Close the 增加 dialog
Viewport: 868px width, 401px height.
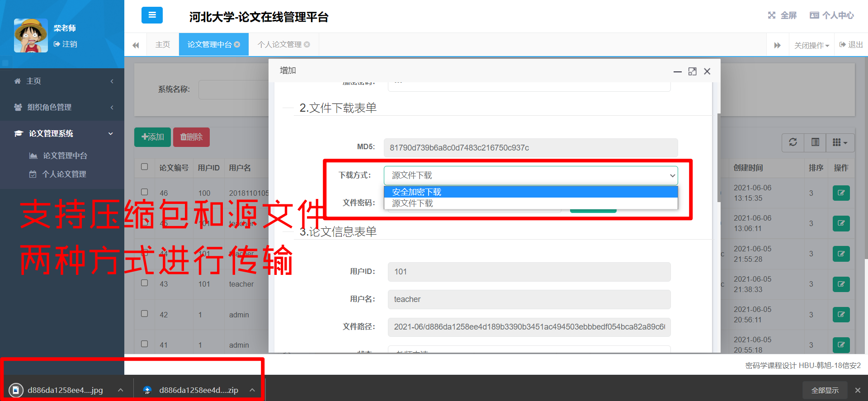[707, 71]
